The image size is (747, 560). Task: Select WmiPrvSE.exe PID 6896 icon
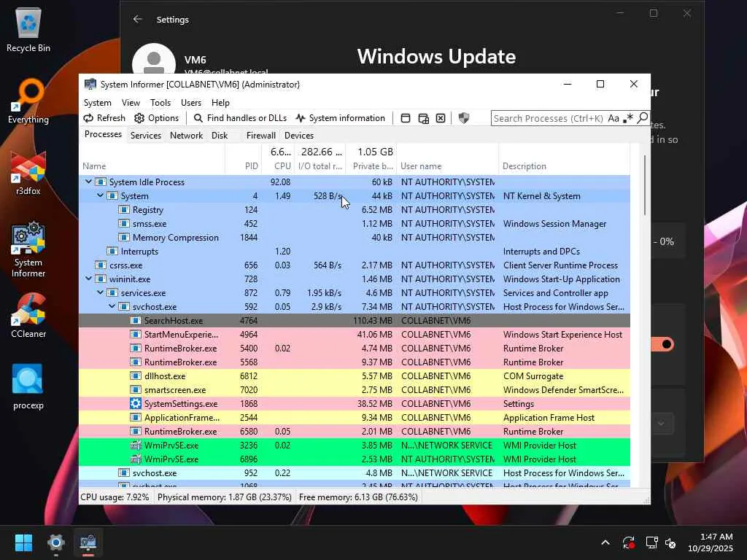(x=135, y=459)
